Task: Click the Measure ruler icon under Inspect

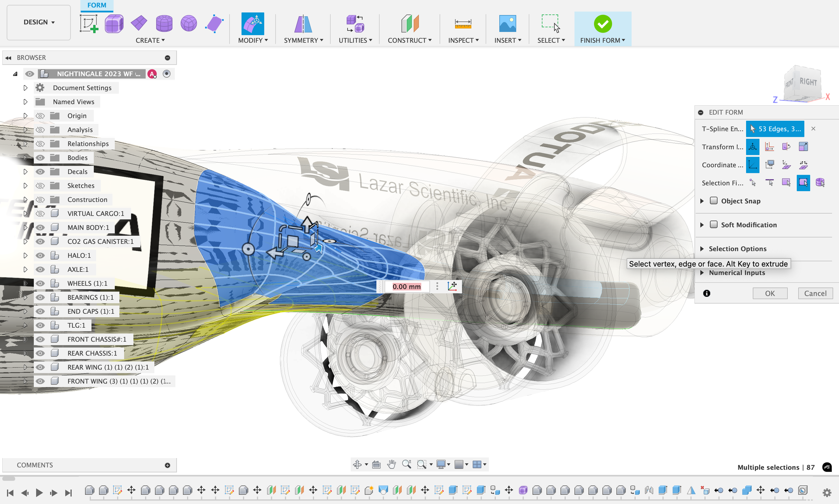Action: click(463, 24)
